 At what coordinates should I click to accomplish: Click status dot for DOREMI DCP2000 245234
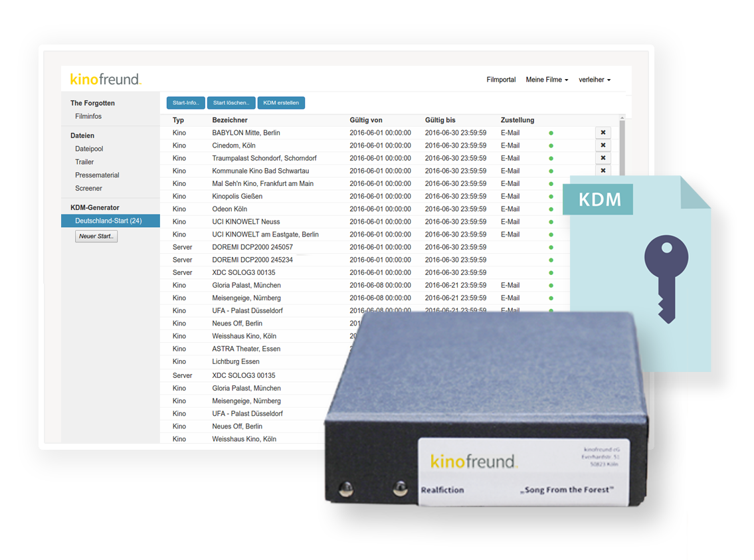551,260
